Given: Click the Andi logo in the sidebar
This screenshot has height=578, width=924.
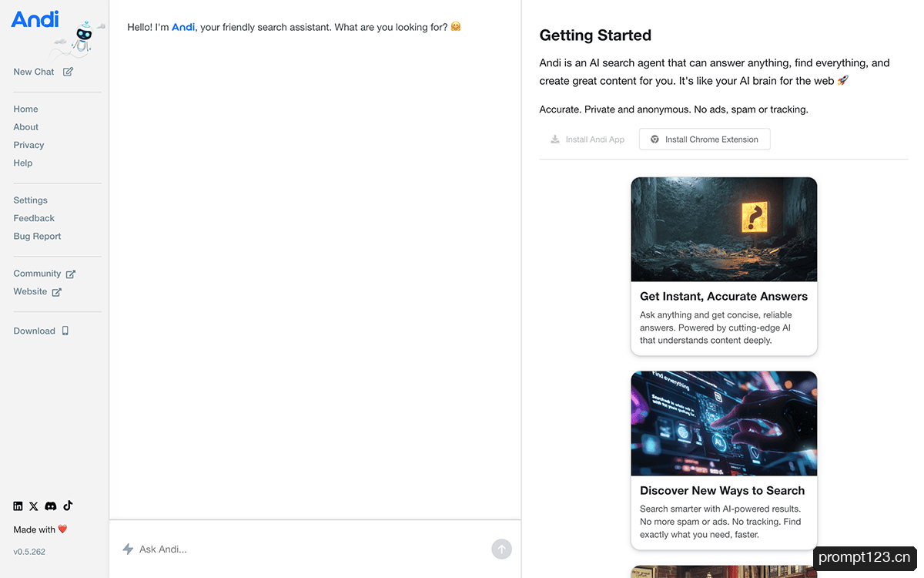Looking at the screenshot, I should [x=35, y=18].
